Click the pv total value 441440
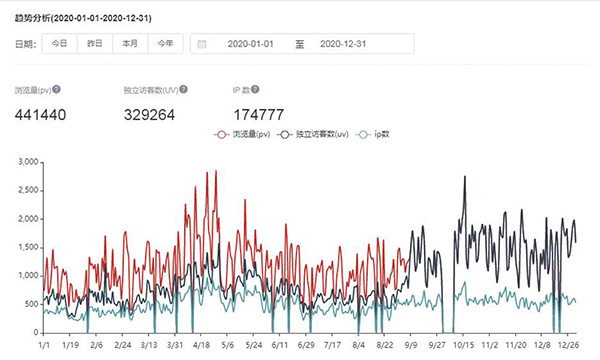The height and width of the screenshot is (360, 600). click(40, 115)
